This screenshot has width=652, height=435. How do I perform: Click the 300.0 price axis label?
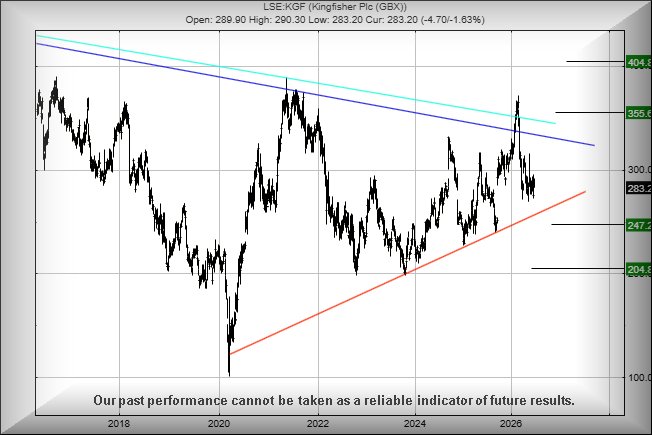point(640,169)
